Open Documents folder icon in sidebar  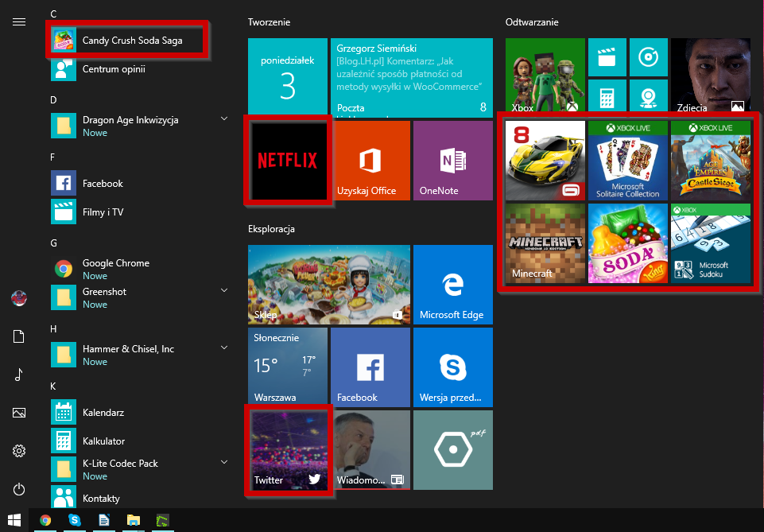pyautogui.click(x=19, y=336)
